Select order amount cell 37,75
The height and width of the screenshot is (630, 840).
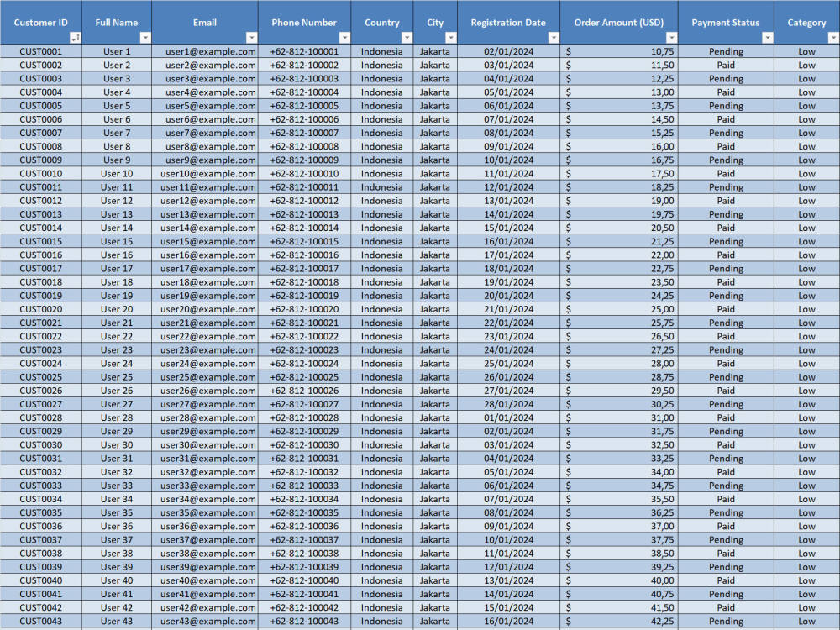(619, 540)
